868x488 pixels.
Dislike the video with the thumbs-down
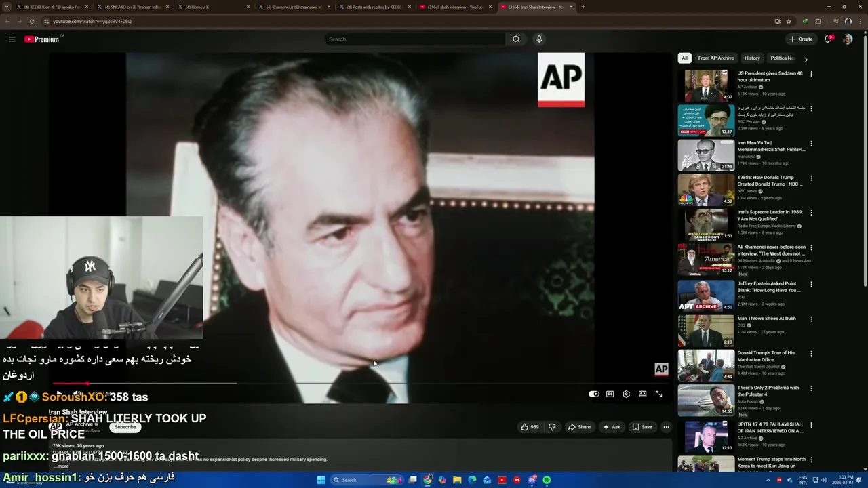coord(552,427)
